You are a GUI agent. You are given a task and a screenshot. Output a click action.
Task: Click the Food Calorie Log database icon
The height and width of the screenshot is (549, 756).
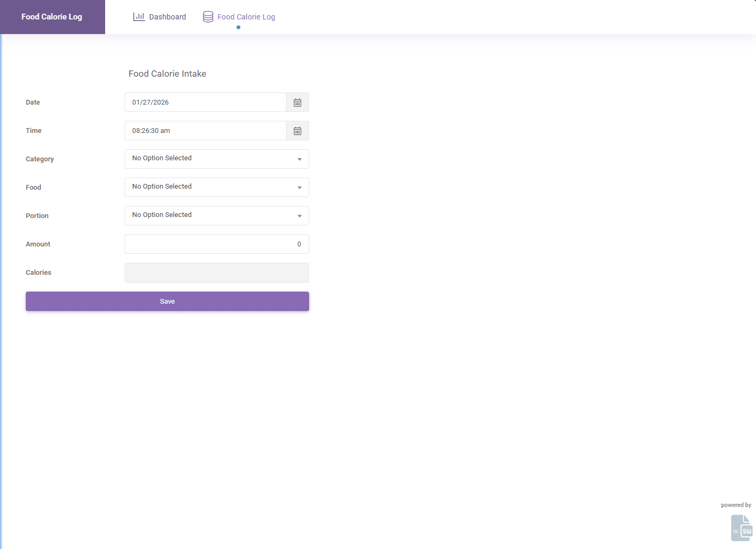[x=208, y=17]
